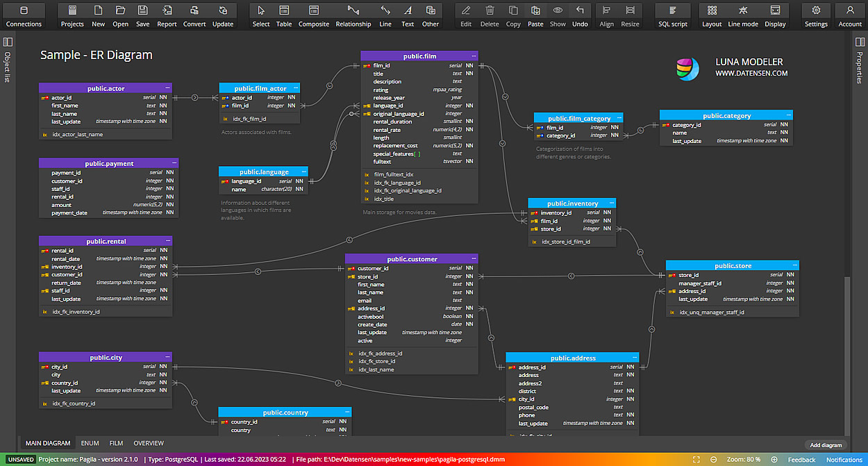
Task: Click the zoom in plus button
Action: point(774,460)
